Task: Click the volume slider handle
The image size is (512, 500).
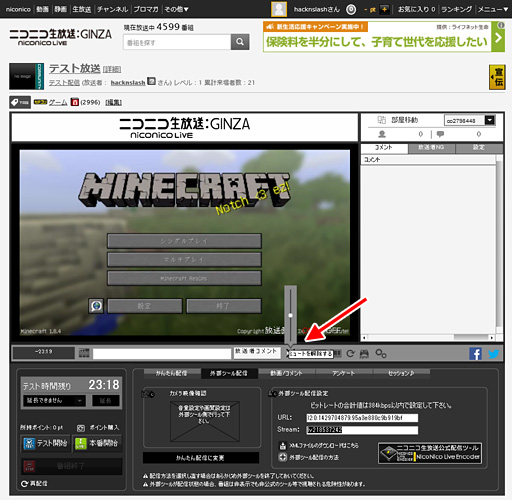Action: click(x=290, y=315)
